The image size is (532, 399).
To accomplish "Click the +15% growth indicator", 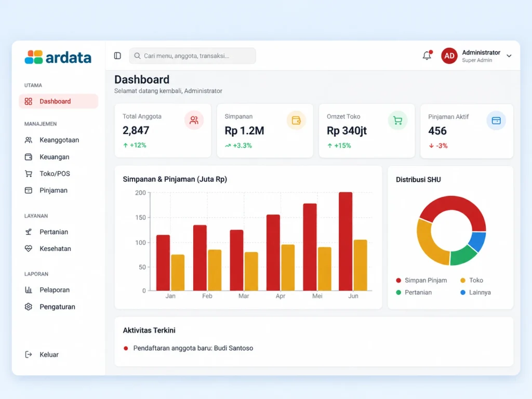I will point(339,145).
